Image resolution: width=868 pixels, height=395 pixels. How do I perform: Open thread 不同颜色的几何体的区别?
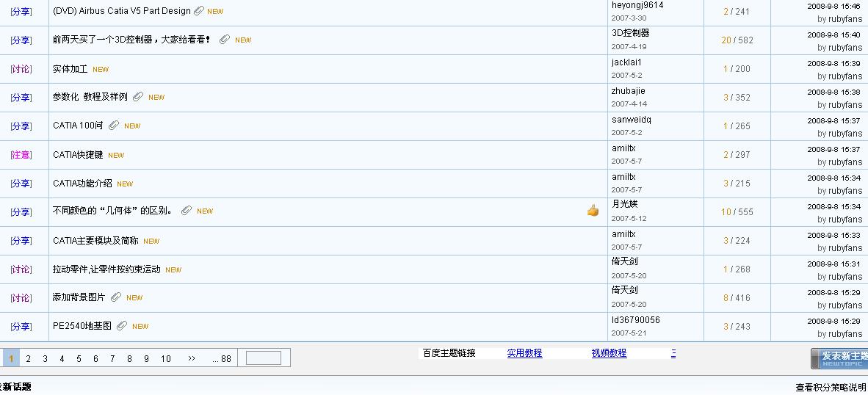(x=113, y=211)
